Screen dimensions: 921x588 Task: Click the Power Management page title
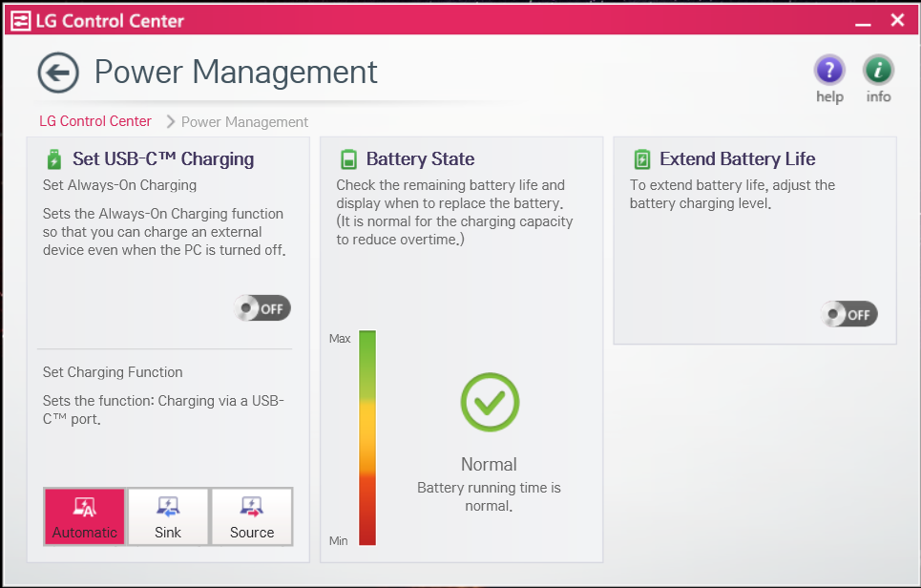pyautogui.click(x=236, y=73)
